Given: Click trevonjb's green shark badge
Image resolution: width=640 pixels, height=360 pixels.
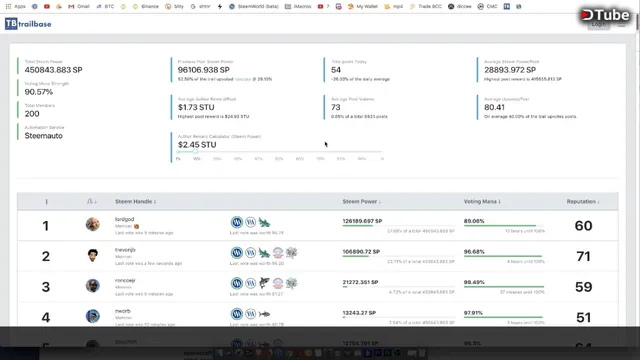Looking at the screenshot, I should (x=264, y=253).
